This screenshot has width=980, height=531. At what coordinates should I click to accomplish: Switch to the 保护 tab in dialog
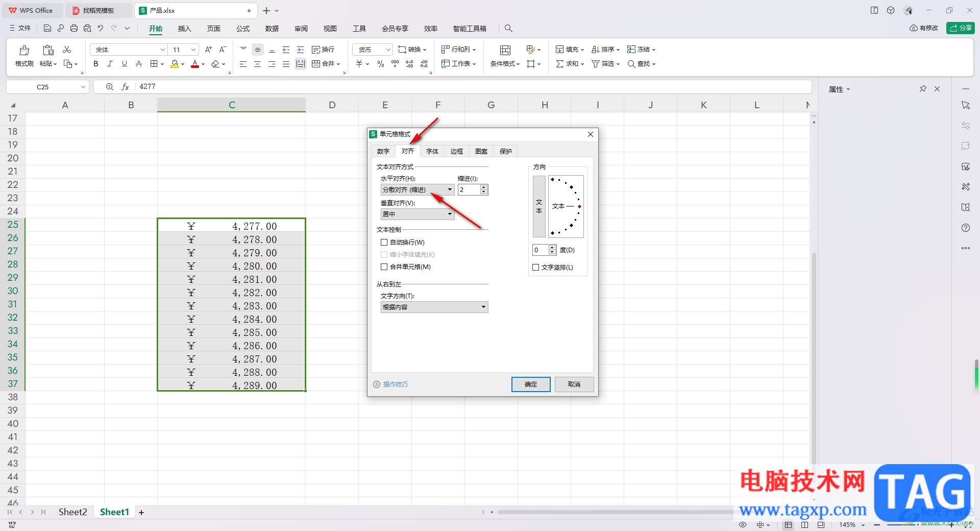(x=506, y=152)
